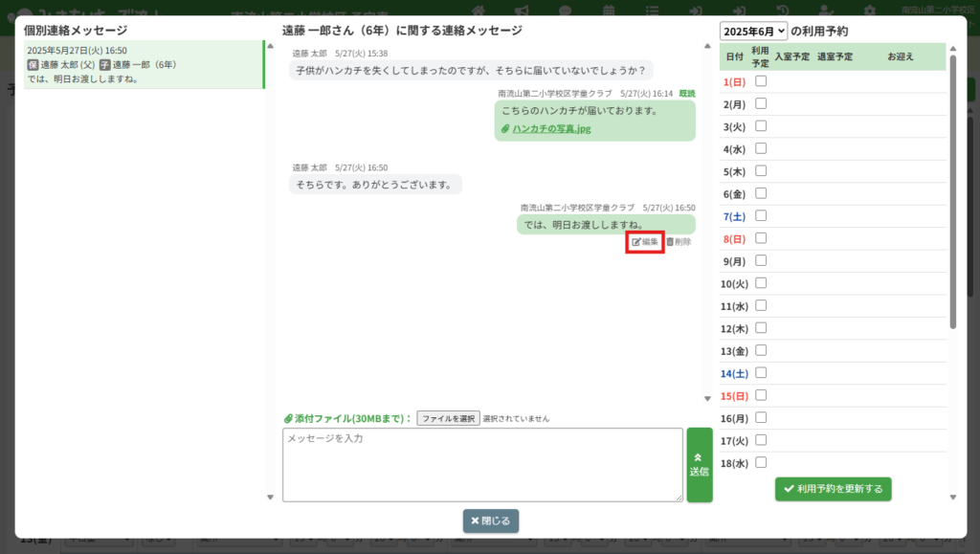Click the settings gear icon in top bar
The width and height of the screenshot is (980, 554).
(869, 11)
